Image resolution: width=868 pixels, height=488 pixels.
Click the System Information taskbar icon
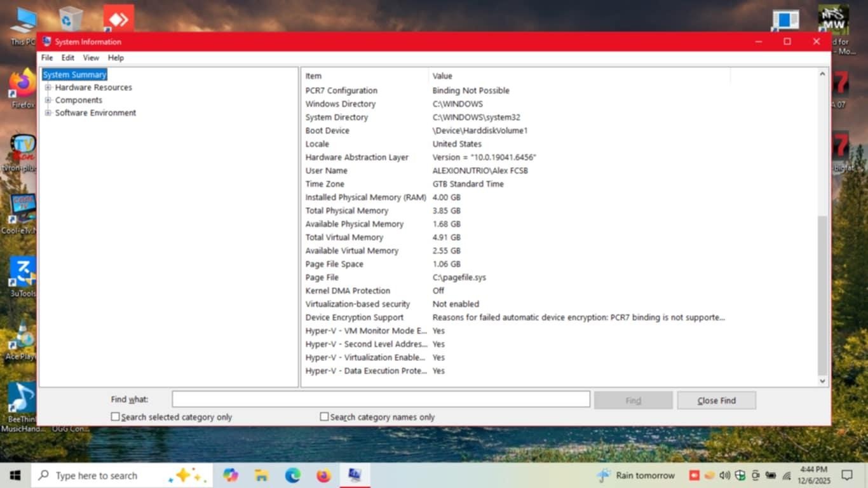coord(355,475)
